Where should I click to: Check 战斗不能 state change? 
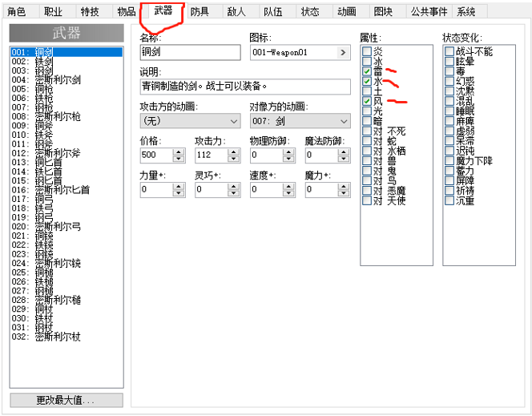click(x=449, y=51)
